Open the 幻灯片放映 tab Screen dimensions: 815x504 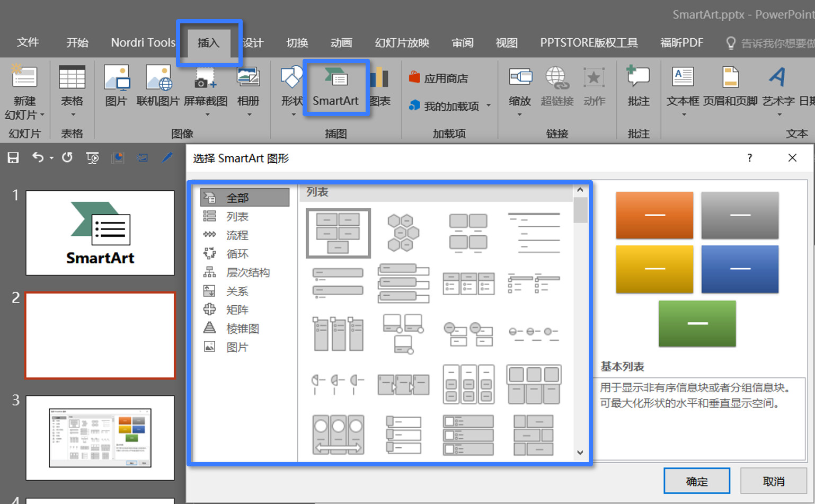click(x=401, y=42)
